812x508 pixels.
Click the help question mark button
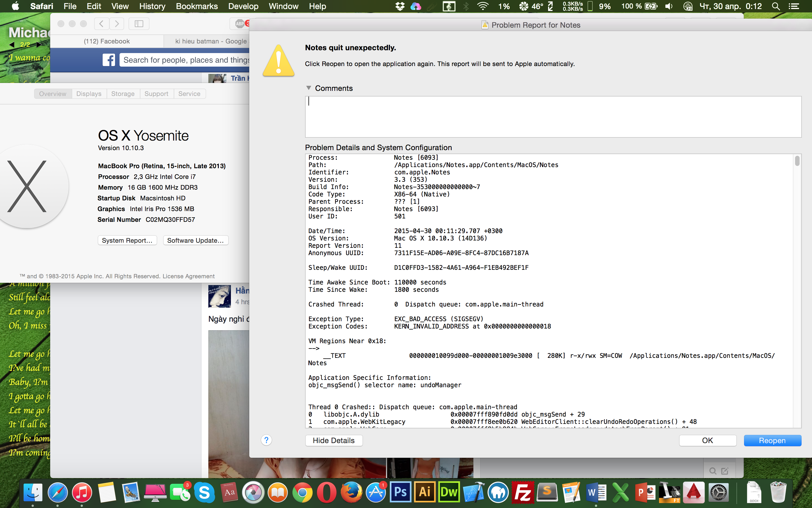tap(266, 440)
